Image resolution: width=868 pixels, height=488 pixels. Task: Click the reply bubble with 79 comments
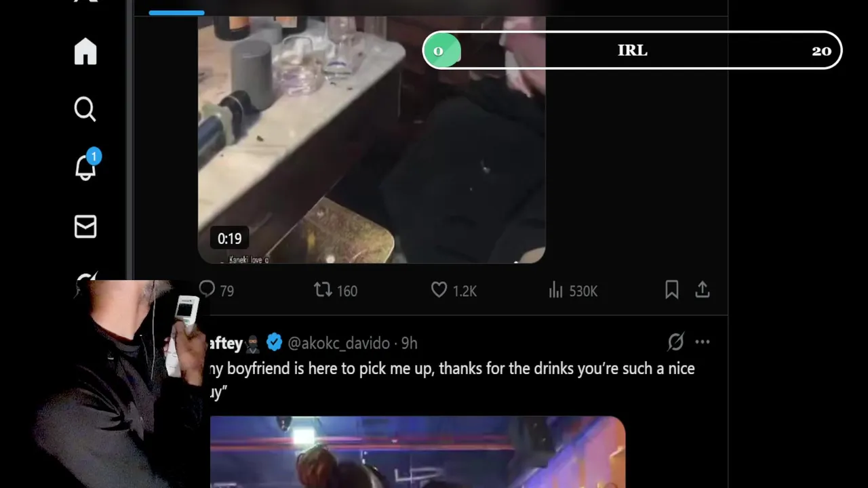[x=217, y=290]
